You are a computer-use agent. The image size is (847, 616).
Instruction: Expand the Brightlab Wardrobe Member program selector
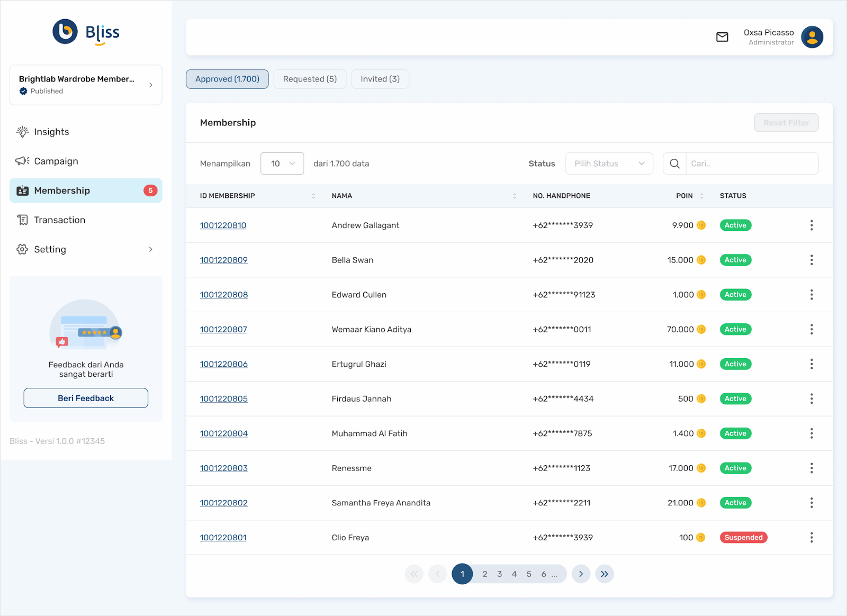coord(86,85)
